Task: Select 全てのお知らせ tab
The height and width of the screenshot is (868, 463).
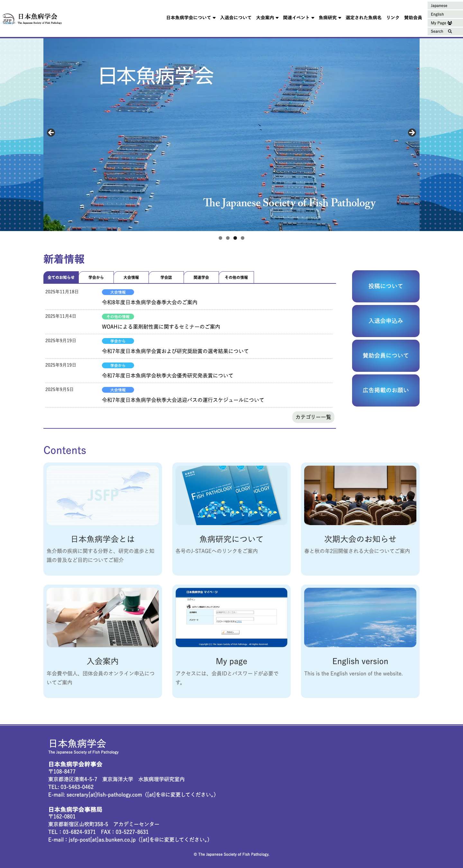Action: [61, 277]
